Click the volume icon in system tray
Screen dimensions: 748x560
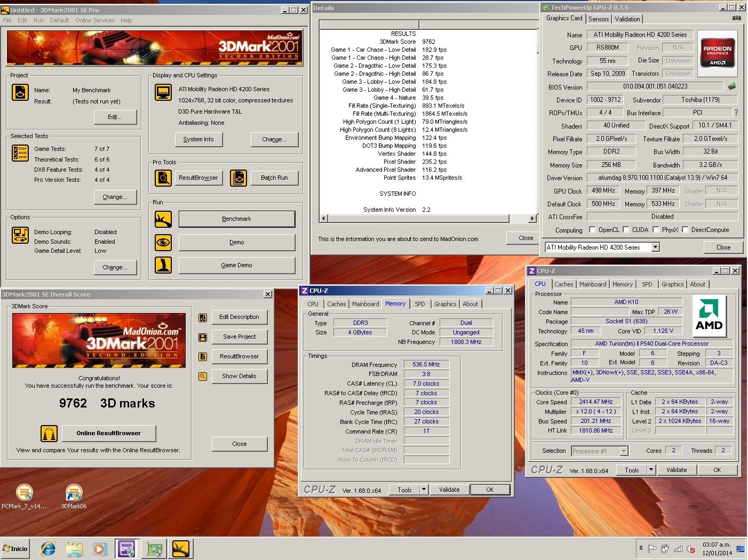pyautogui.click(x=691, y=549)
